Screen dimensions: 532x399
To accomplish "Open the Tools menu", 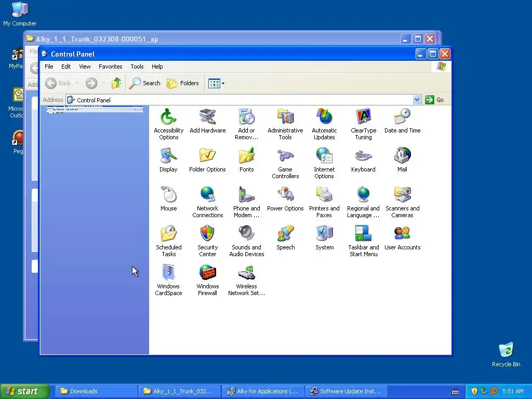I will [137, 66].
